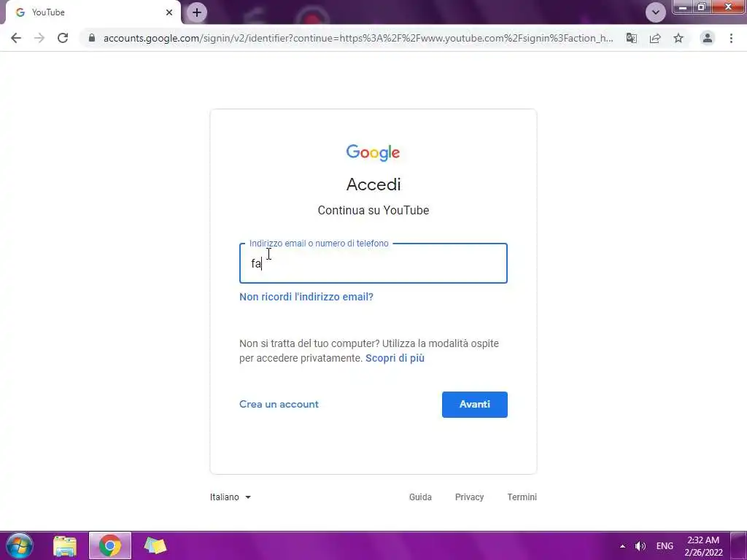Open Windows Explorer from taskbar
Image resolution: width=747 pixels, height=560 pixels.
65,545
